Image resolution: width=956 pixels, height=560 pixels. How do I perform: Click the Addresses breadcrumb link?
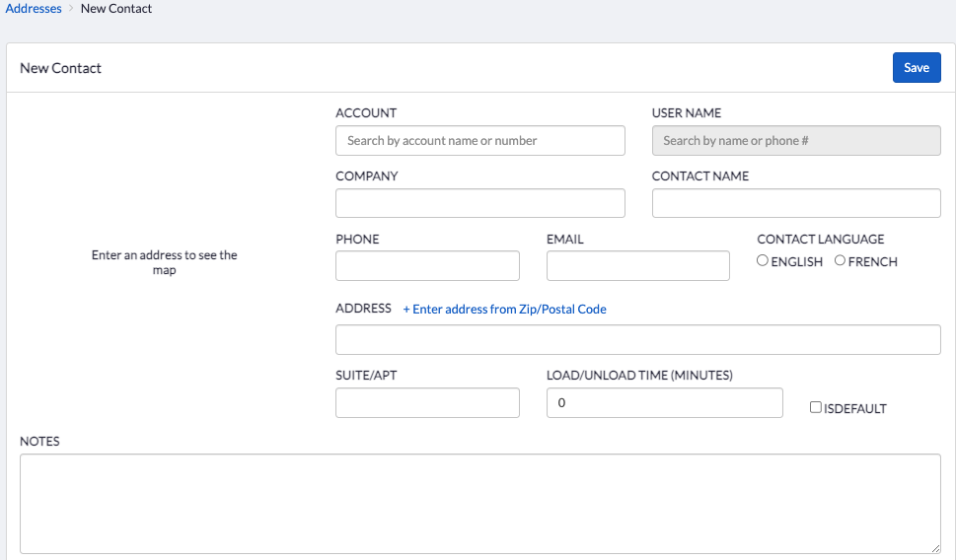(34, 9)
